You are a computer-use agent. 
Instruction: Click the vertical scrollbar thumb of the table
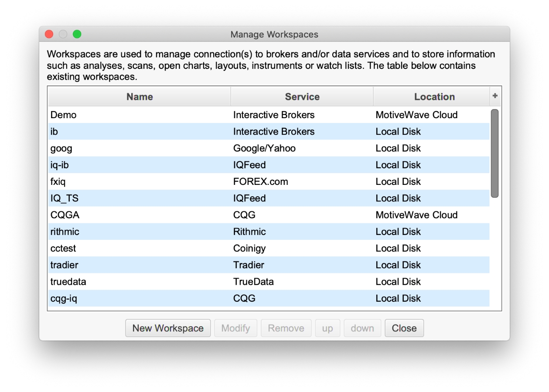494,153
